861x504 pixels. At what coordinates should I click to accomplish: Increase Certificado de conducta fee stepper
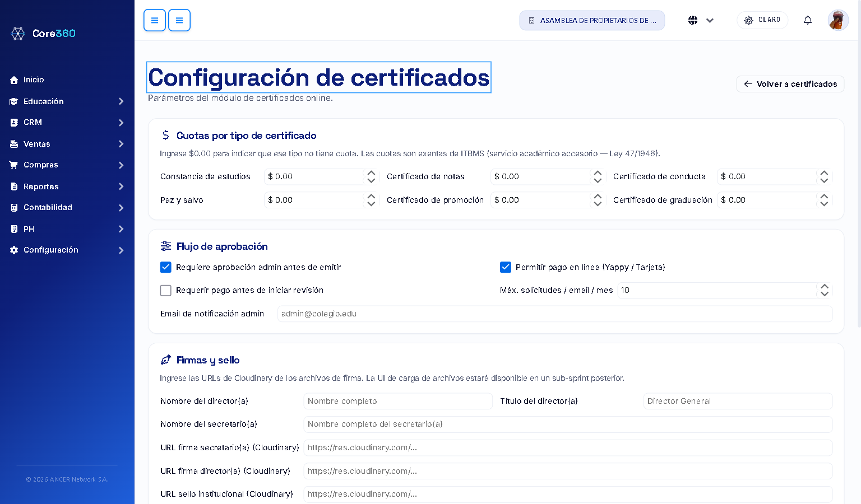(824, 173)
